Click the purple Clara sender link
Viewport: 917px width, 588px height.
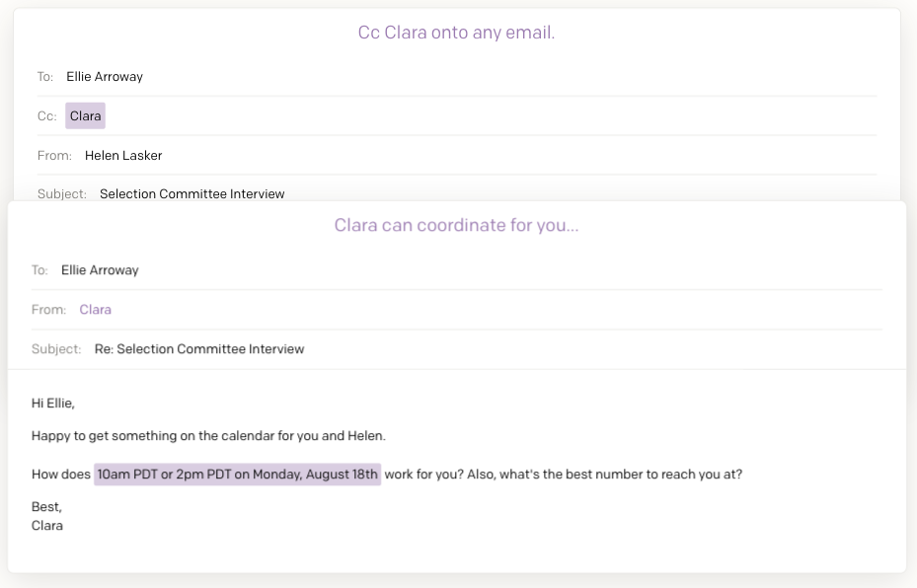96,310
